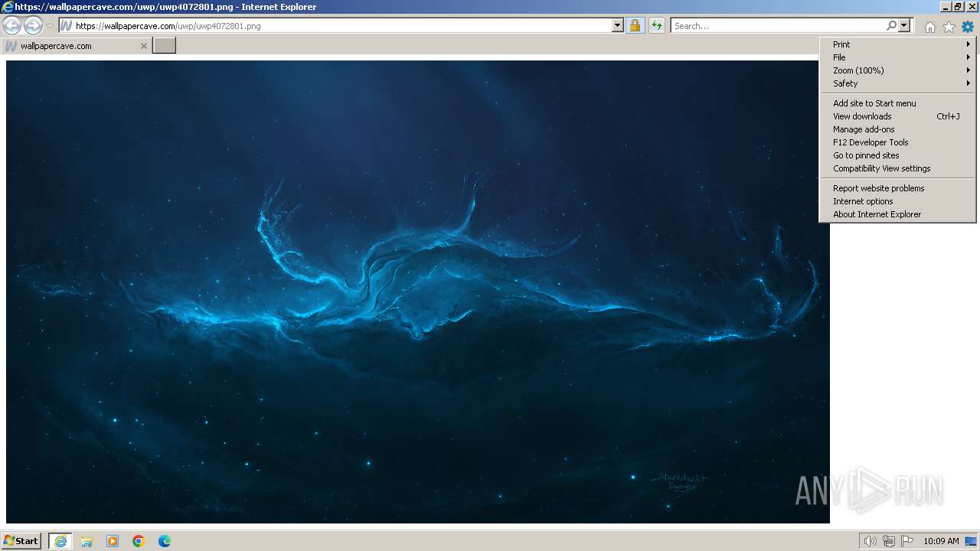
Task: Click Internet Explorer taskbar icon
Action: tap(60, 541)
